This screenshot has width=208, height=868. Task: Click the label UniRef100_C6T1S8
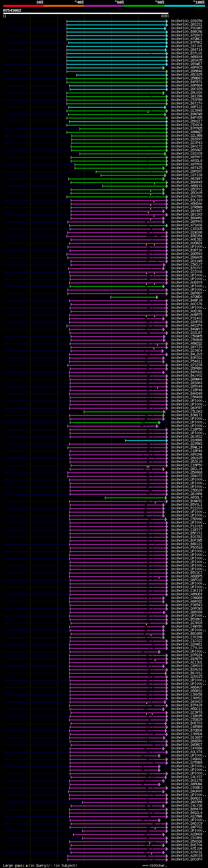point(187,175)
